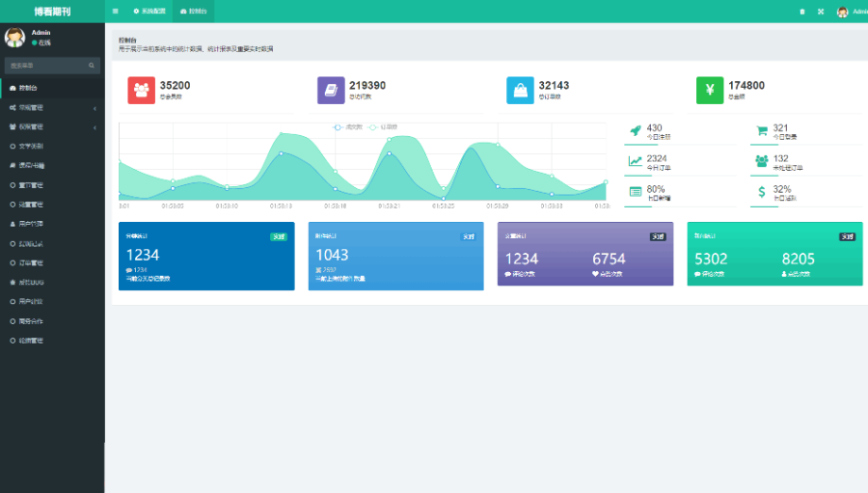Click the light blue card showing 1043
Image resolution: width=868 pixels, height=493 pixels.
[395, 256]
